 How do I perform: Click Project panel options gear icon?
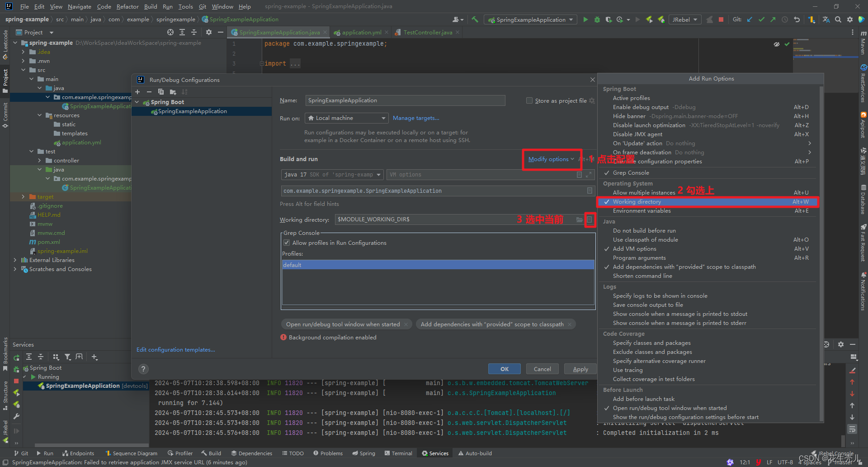[208, 32]
